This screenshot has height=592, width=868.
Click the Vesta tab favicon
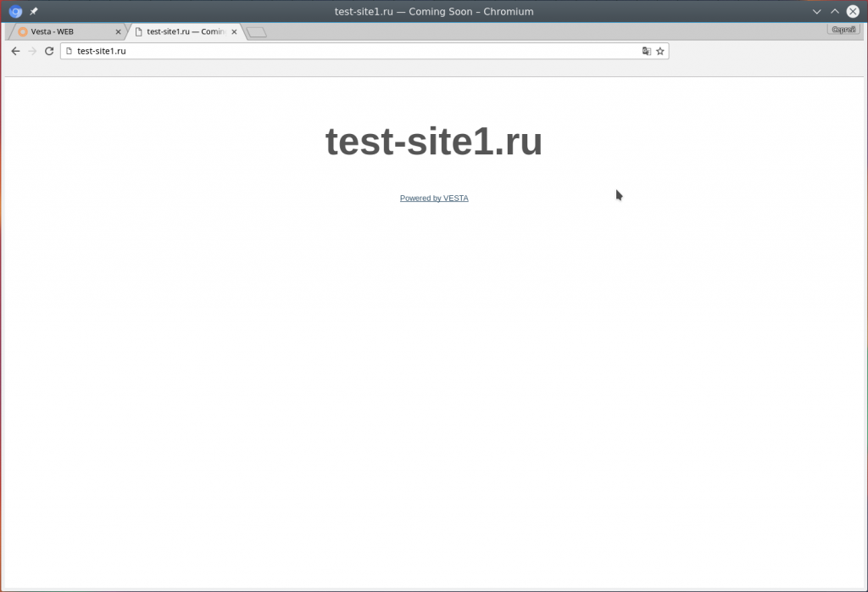(x=23, y=32)
